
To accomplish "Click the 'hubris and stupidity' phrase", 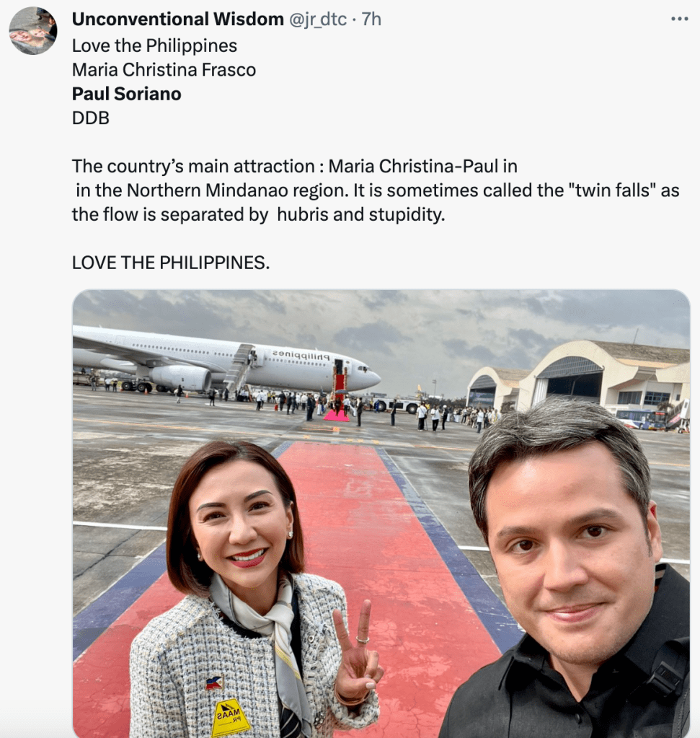I will pos(361,215).
